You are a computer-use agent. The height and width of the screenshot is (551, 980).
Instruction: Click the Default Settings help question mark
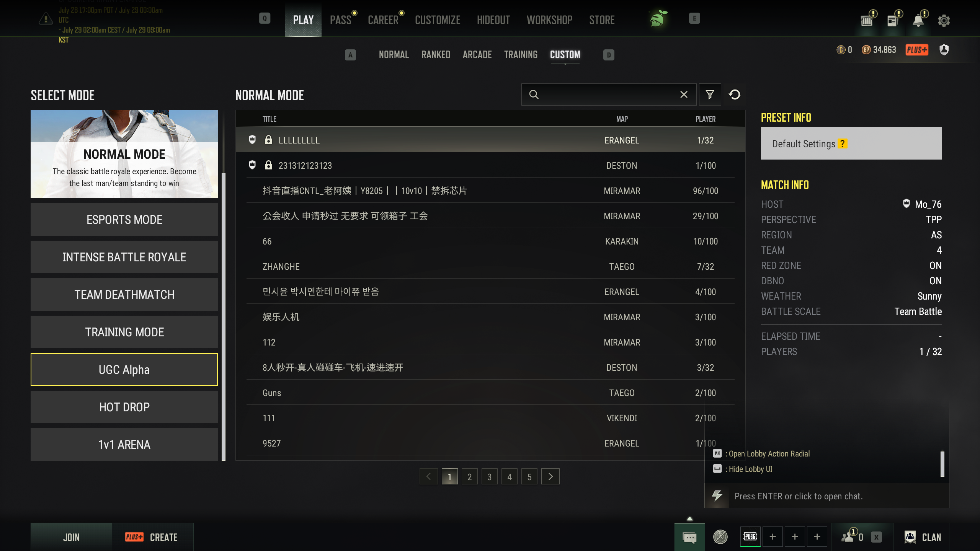[x=842, y=143]
